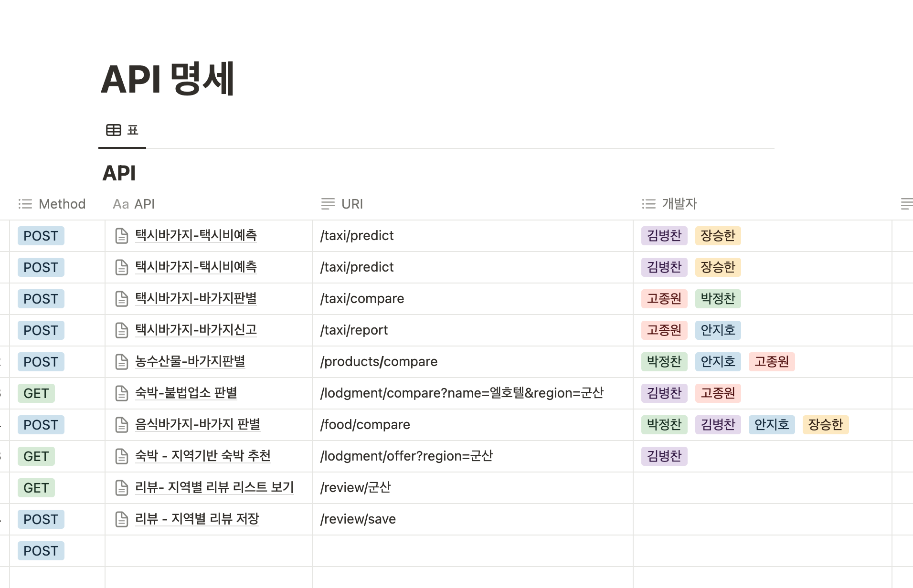Click 김병찬 tag in /lodgment/compare row
This screenshot has height=588, width=913.
coord(664,393)
